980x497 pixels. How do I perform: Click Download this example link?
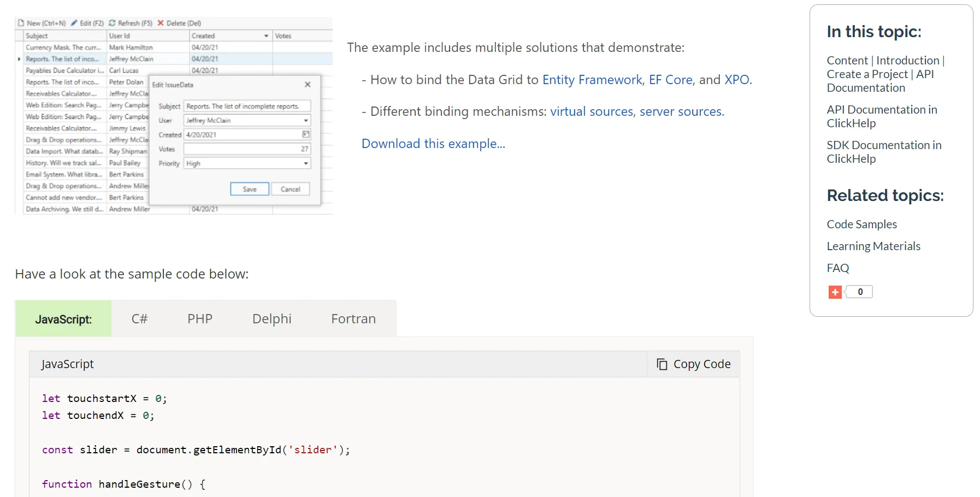click(433, 144)
